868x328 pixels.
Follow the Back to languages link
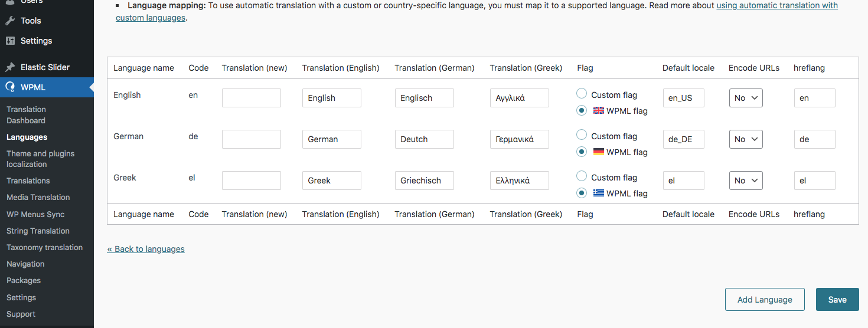146,249
